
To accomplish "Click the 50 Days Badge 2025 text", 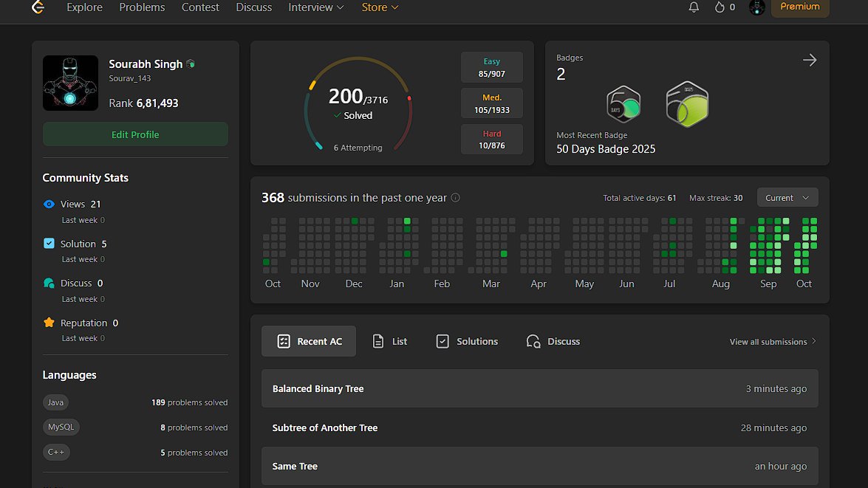I will (x=606, y=149).
